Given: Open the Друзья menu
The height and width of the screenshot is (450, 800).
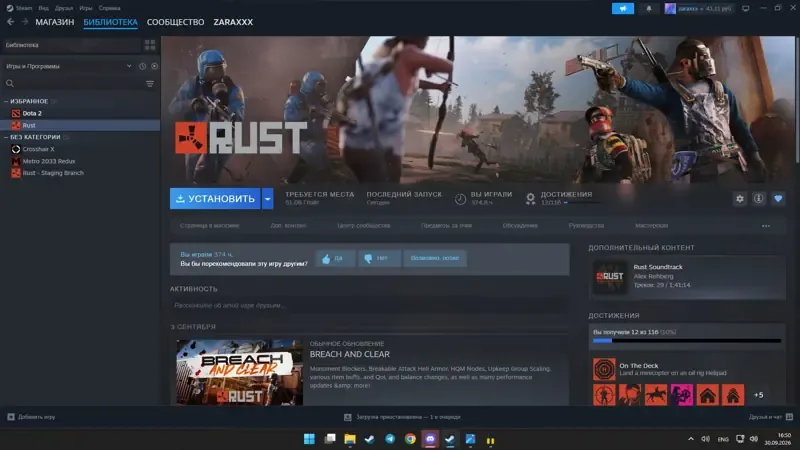Looking at the screenshot, I should tap(64, 8).
